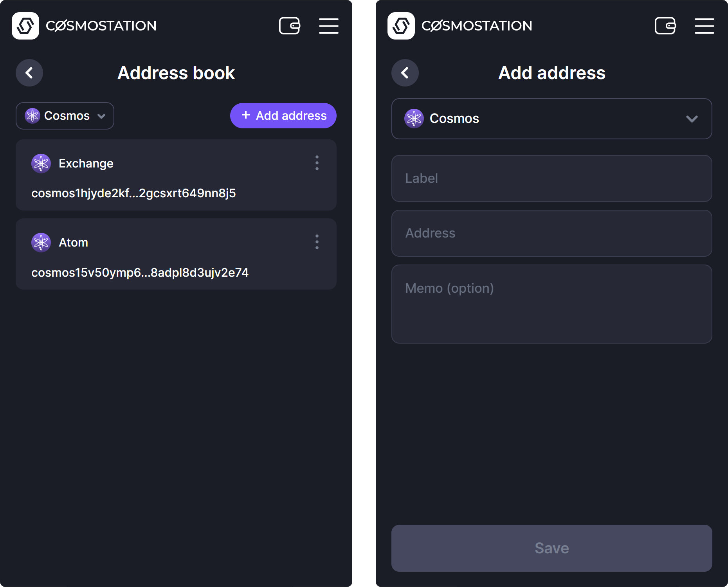728x587 pixels.
Task: Go back from Add address page
Action: click(405, 73)
